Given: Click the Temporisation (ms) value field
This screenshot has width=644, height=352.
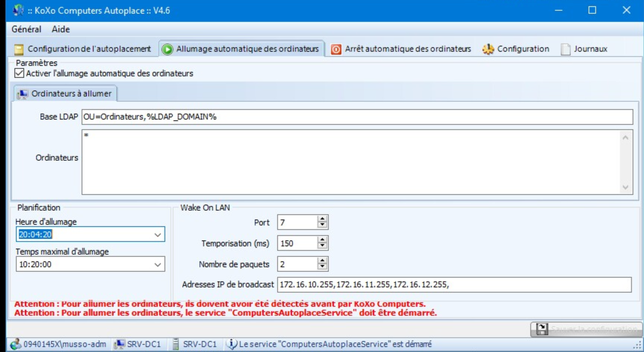Looking at the screenshot, I should pos(298,244).
